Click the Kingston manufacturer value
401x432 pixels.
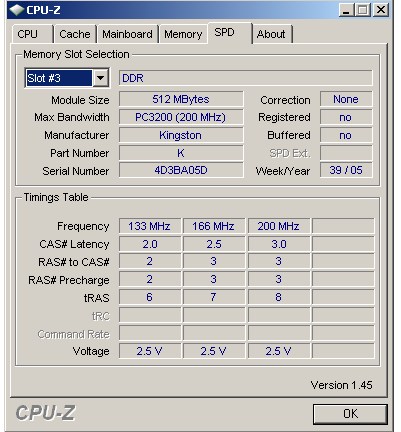[181, 135]
